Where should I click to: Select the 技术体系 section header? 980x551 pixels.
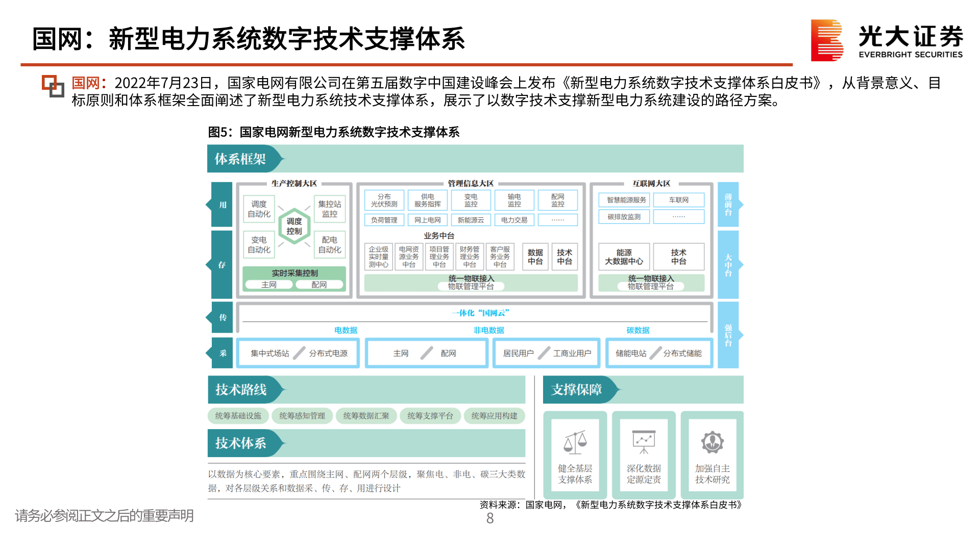point(246,443)
